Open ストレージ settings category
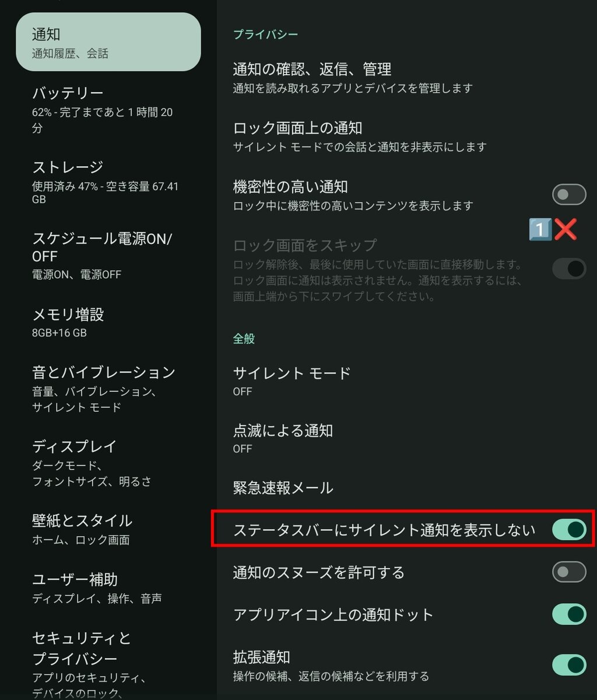This screenshot has height=700, width=597. (108, 182)
